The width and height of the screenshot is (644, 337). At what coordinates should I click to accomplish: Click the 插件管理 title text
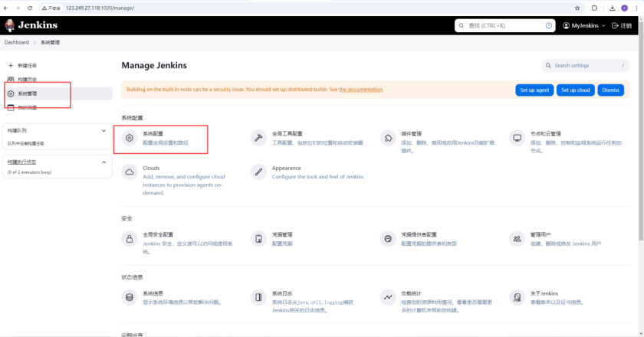411,134
